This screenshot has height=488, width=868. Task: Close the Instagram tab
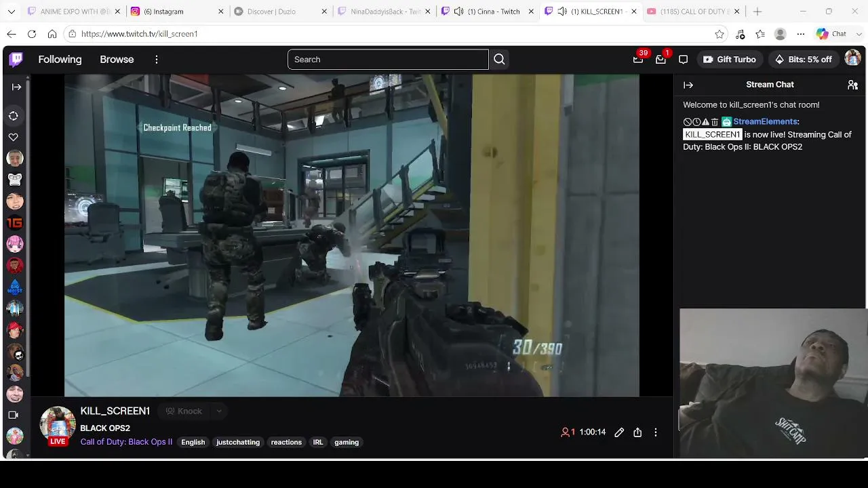[221, 12]
